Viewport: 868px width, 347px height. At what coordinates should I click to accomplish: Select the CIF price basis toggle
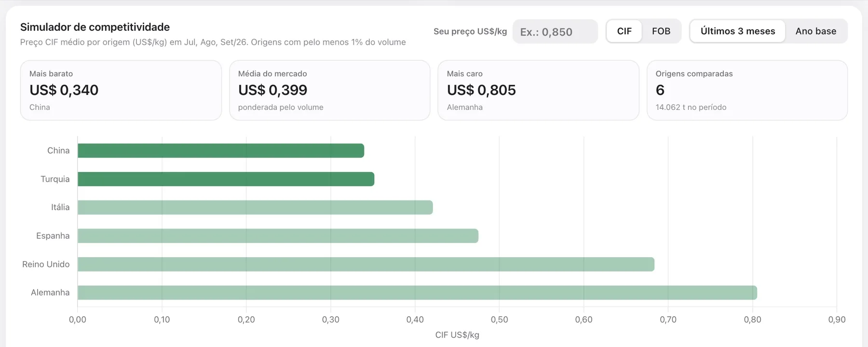pyautogui.click(x=624, y=31)
